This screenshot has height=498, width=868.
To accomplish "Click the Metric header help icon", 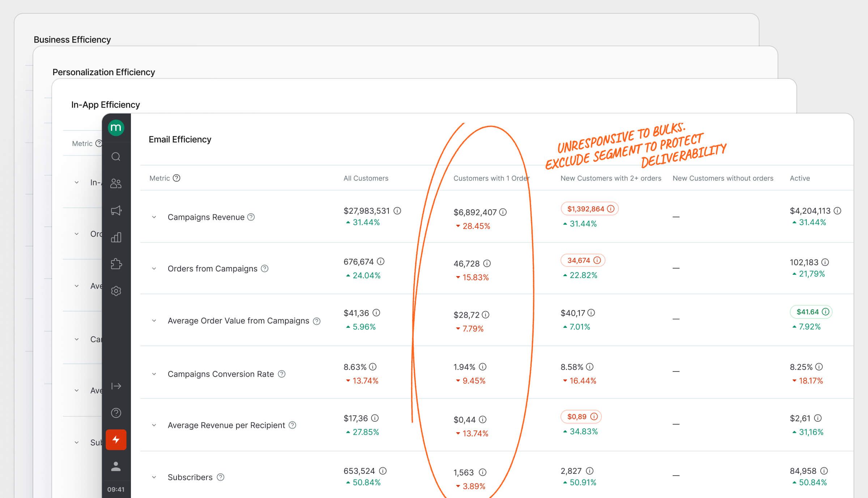I will pos(176,178).
